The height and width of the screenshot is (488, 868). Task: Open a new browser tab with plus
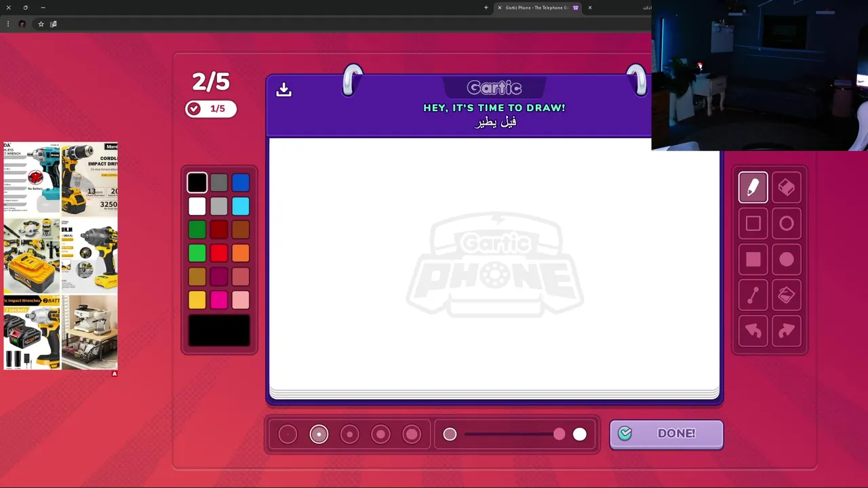point(486,7)
